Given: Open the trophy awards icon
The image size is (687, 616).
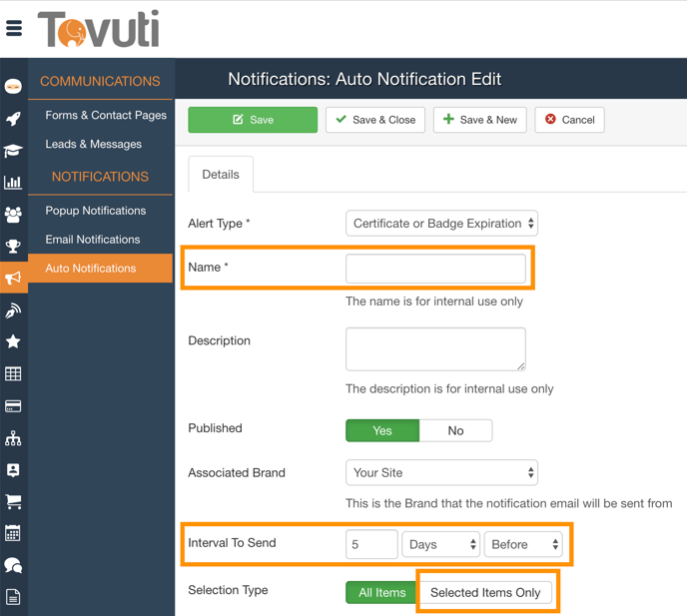Looking at the screenshot, I should click(x=13, y=246).
